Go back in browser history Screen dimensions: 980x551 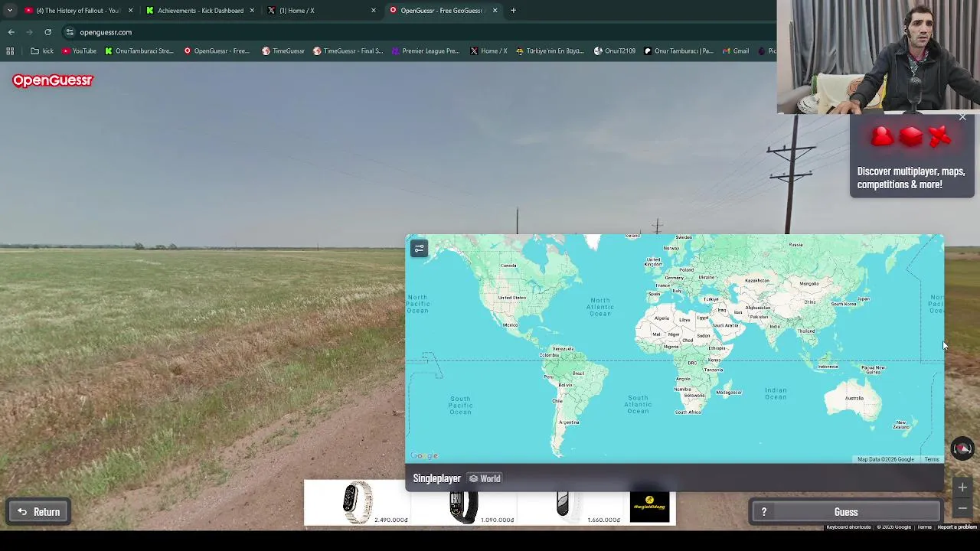[11, 32]
